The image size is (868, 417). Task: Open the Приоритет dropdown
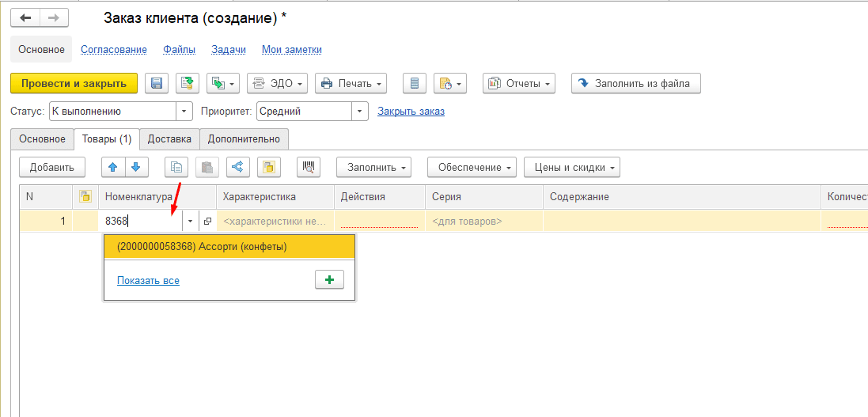pos(361,112)
